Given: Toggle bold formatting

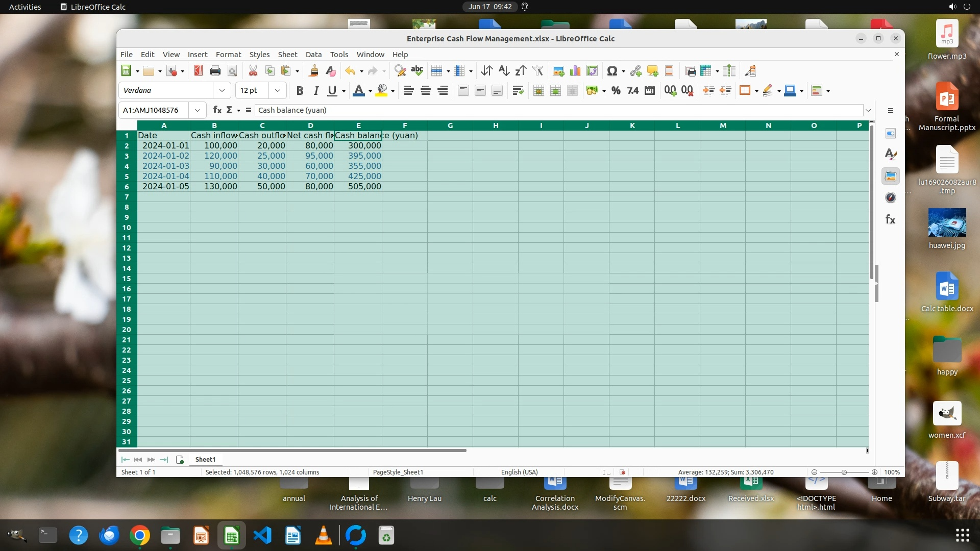Looking at the screenshot, I should click(x=300, y=91).
